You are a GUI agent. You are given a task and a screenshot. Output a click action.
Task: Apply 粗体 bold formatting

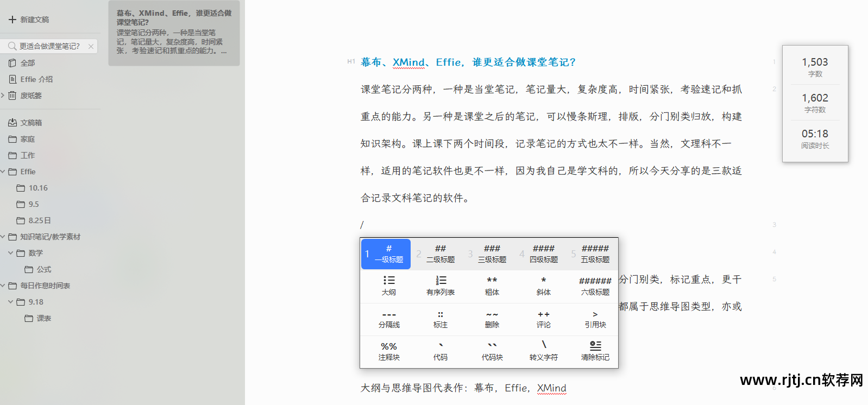tap(492, 286)
